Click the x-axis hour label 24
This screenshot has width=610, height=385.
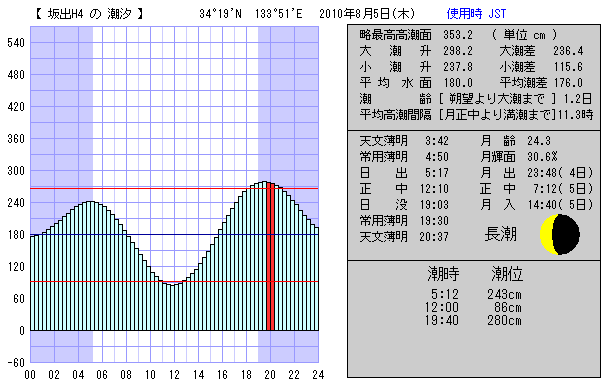[x=318, y=375]
